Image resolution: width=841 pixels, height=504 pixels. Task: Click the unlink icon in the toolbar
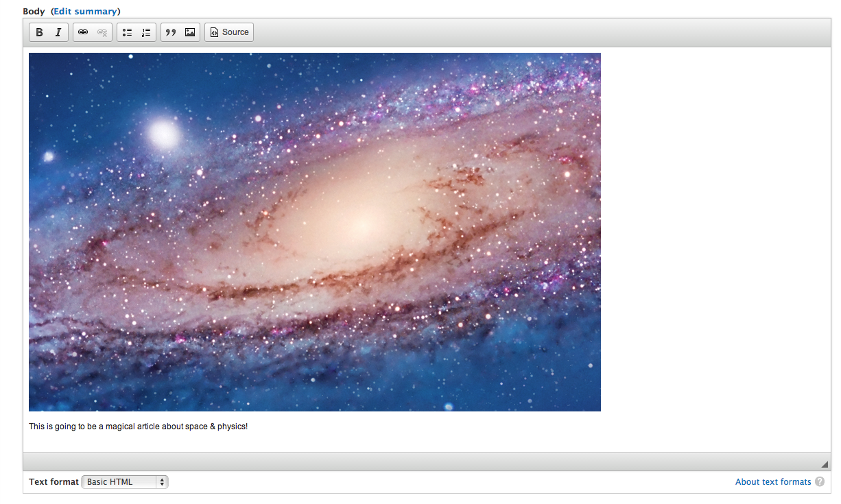(x=102, y=32)
